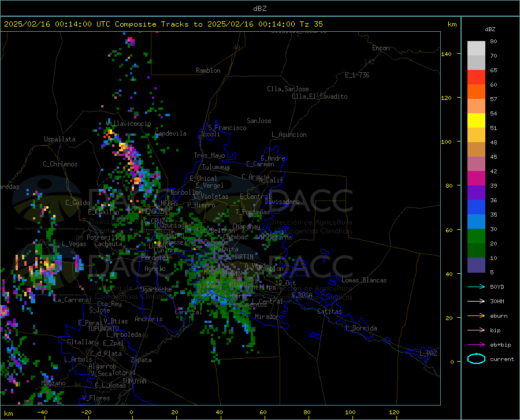Click the yellow eburn arrow in legend

coord(476,315)
